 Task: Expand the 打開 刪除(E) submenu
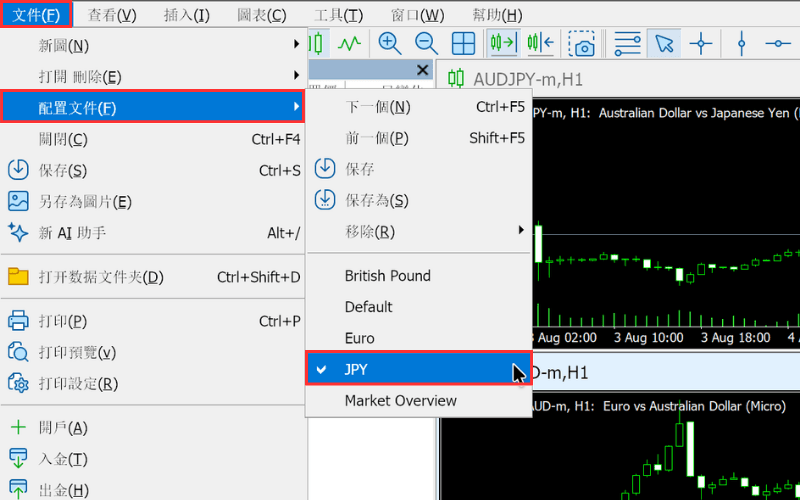tap(153, 77)
